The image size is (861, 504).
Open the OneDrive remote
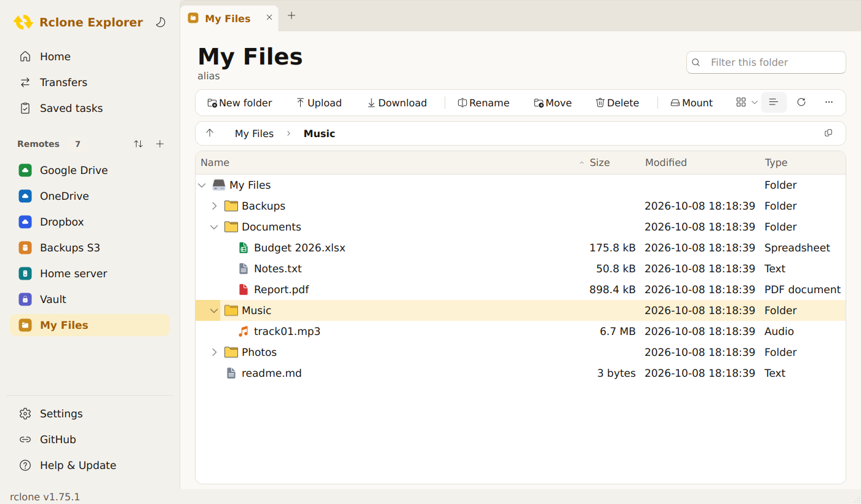(x=90, y=196)
